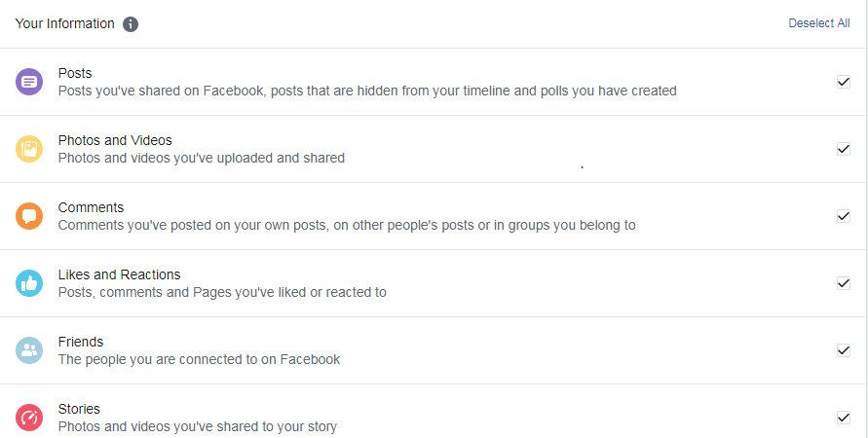Click the Photos and Videos title text
This screenshot has height=438, width=868.
click(x=115, y=140)
